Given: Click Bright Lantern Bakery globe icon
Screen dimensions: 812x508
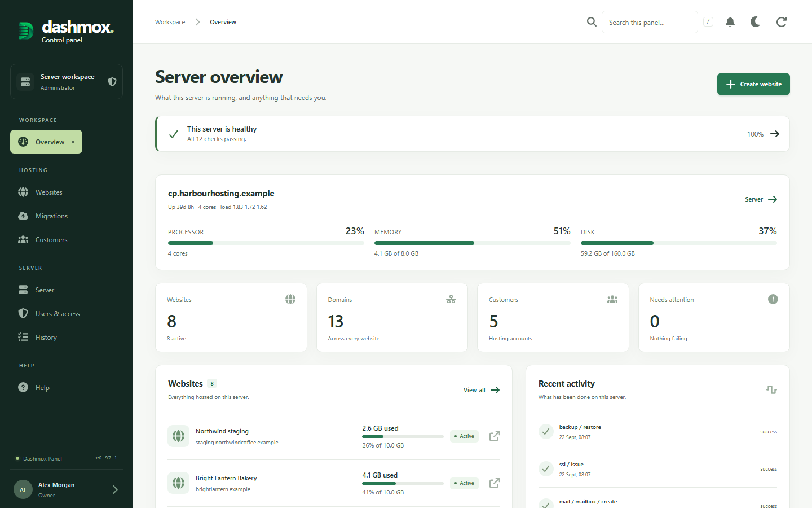Looking at the screenshot, I should pyautogui.click(x=179, y=483).
